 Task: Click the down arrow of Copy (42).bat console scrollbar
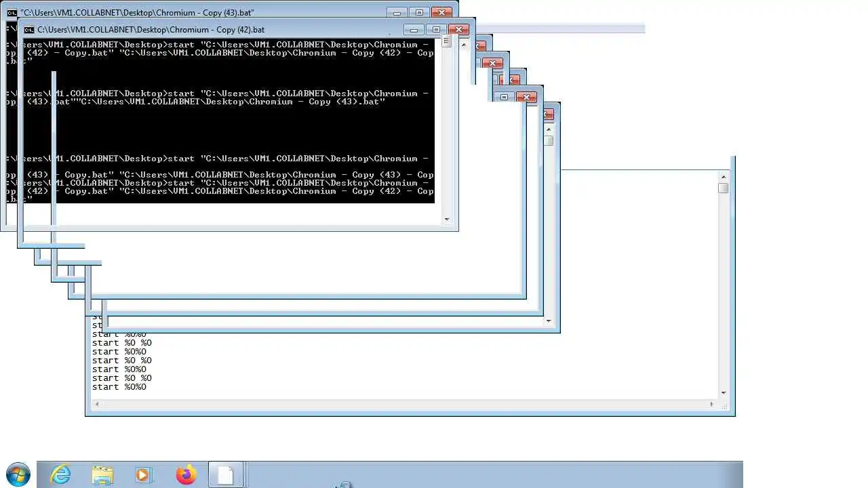[x=446, y=219]
